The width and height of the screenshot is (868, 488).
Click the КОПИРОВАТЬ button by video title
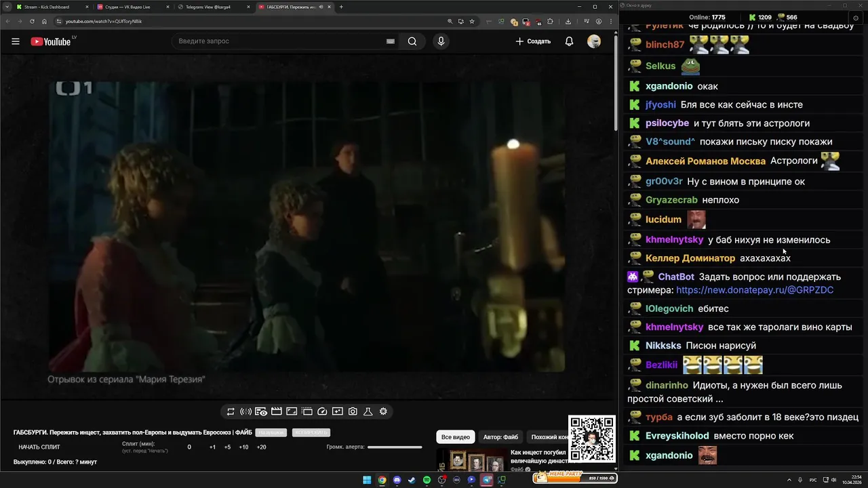click(x=311, y=432)
